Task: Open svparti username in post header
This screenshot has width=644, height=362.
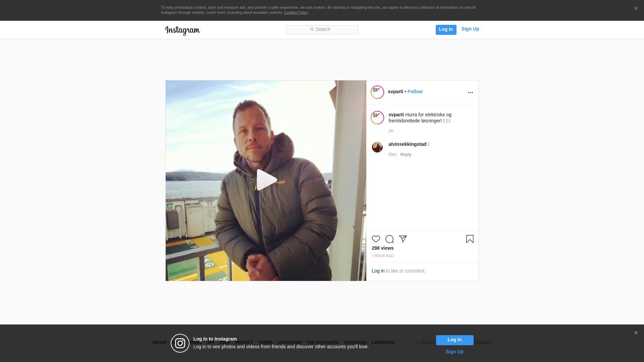Action: [x=395, y=92]
